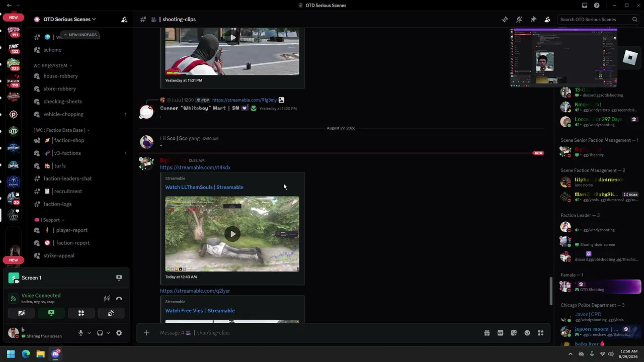Image resolution: width=644 pixels, height=362 pixels.
Task: Open the sticker picker
Action: point(514,333)
